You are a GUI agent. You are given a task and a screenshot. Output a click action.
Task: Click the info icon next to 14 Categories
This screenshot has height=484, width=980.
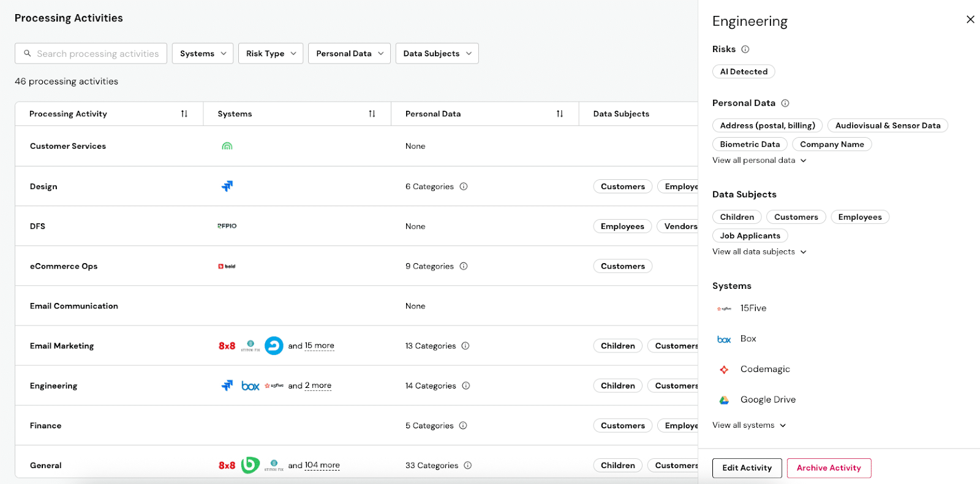(466, 386)
